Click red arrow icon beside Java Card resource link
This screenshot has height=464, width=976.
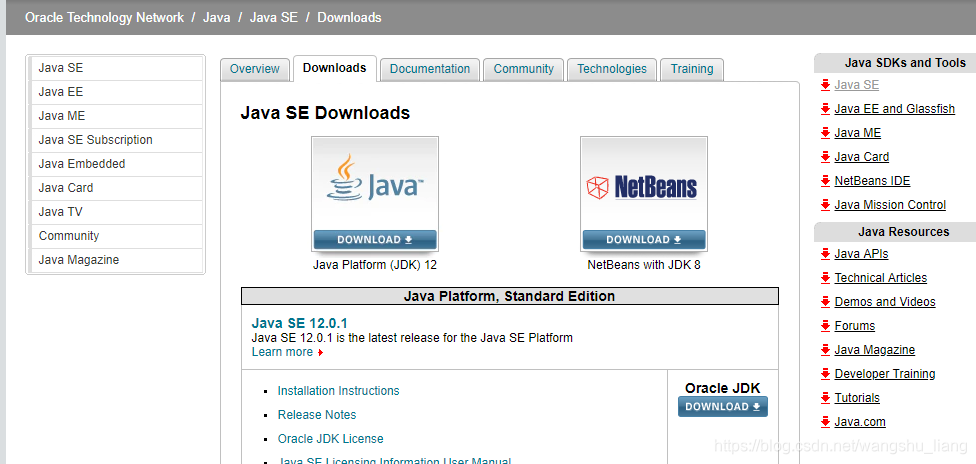coord(825,157)
